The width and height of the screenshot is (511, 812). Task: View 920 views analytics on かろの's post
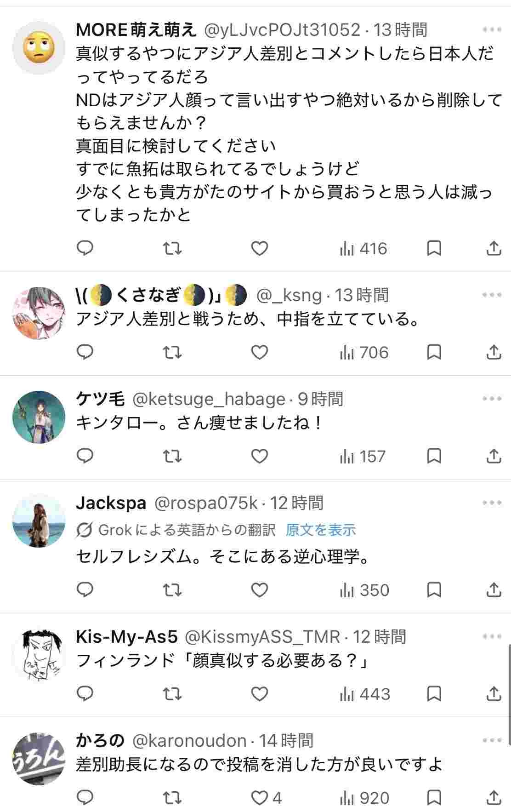tap(365, 798)
